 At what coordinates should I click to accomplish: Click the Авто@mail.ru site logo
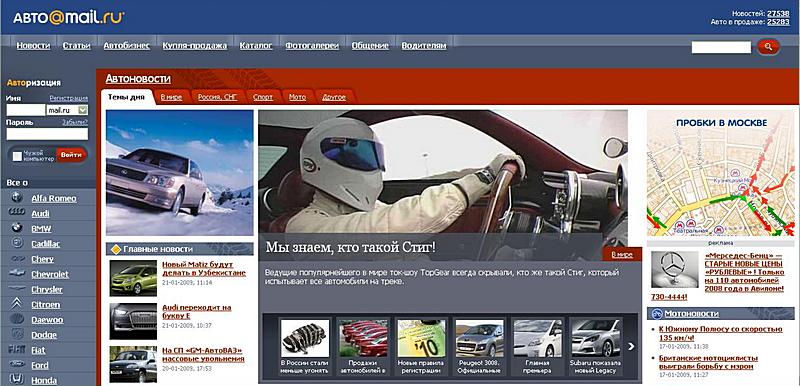click(x=68, y=18)
